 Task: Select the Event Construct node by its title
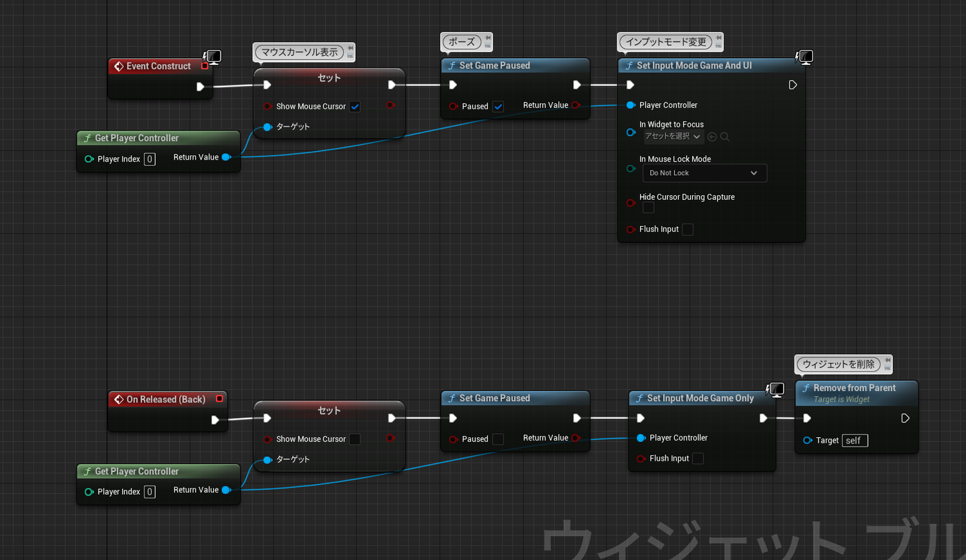tap(158, 66)
